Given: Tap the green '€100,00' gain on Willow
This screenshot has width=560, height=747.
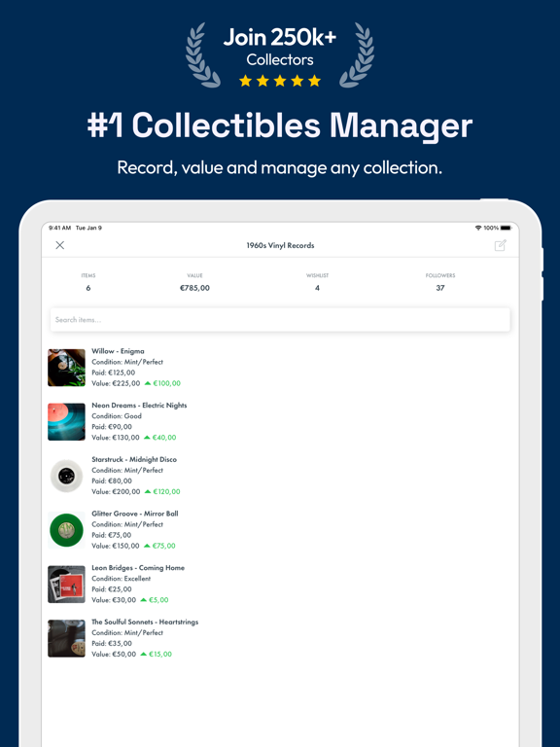Looking at the screenshot, I should pyautogui.click(x=166, y=383).
